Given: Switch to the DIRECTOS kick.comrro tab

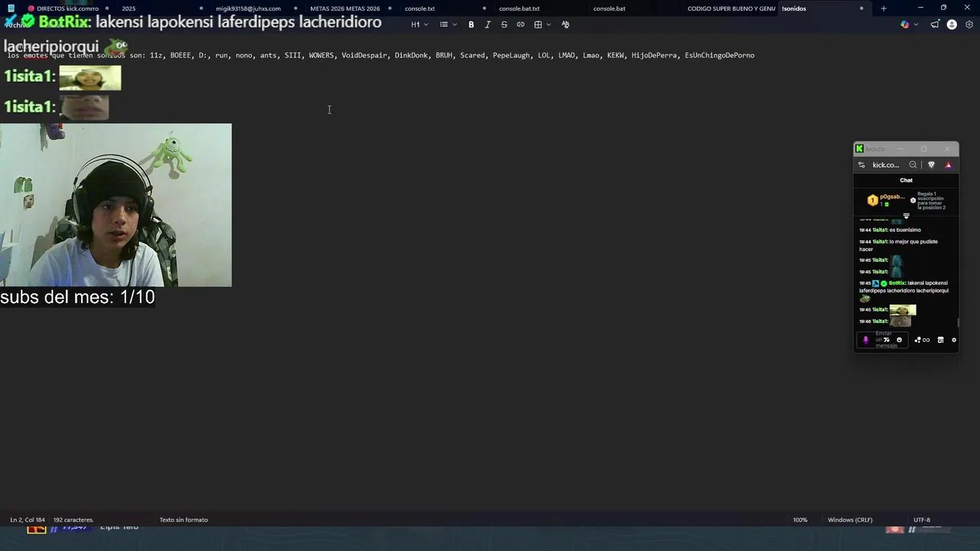Looking at the screenshot, I should click(67, 8).
